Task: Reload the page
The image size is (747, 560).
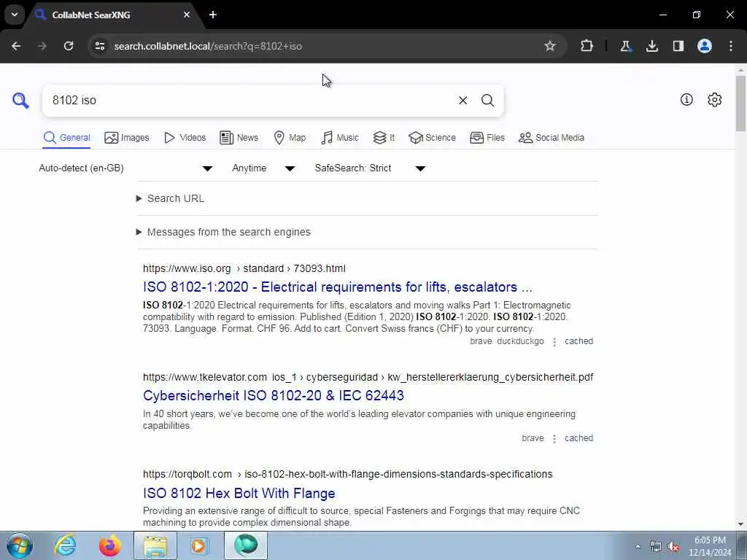Action: [69, 46]
